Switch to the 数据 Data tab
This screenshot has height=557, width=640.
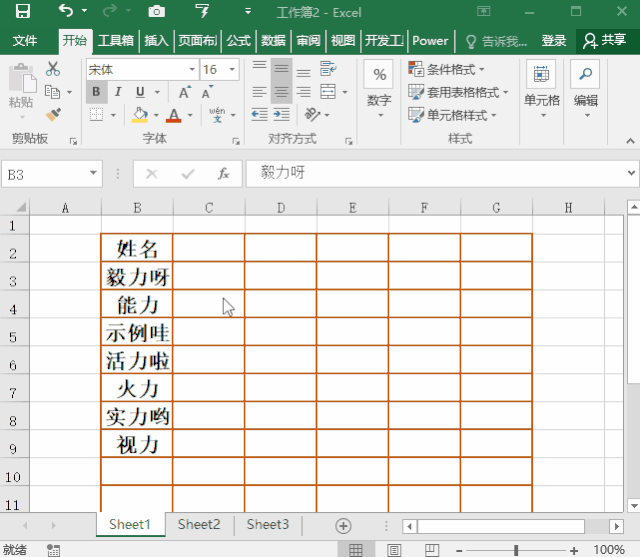click(273, 41)
